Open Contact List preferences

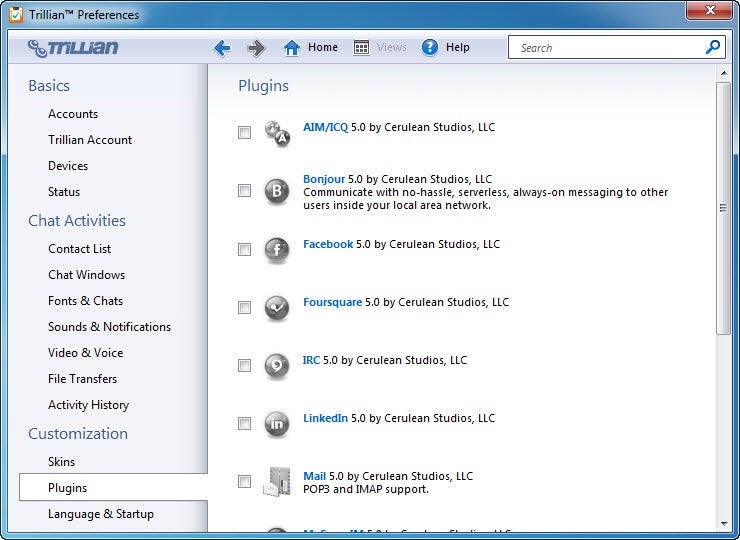[x=80, y=249]
